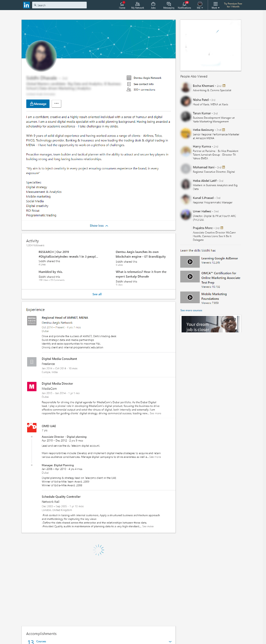Click See all activity link
This screenshot has width=266, height=644.
(97, 294)
